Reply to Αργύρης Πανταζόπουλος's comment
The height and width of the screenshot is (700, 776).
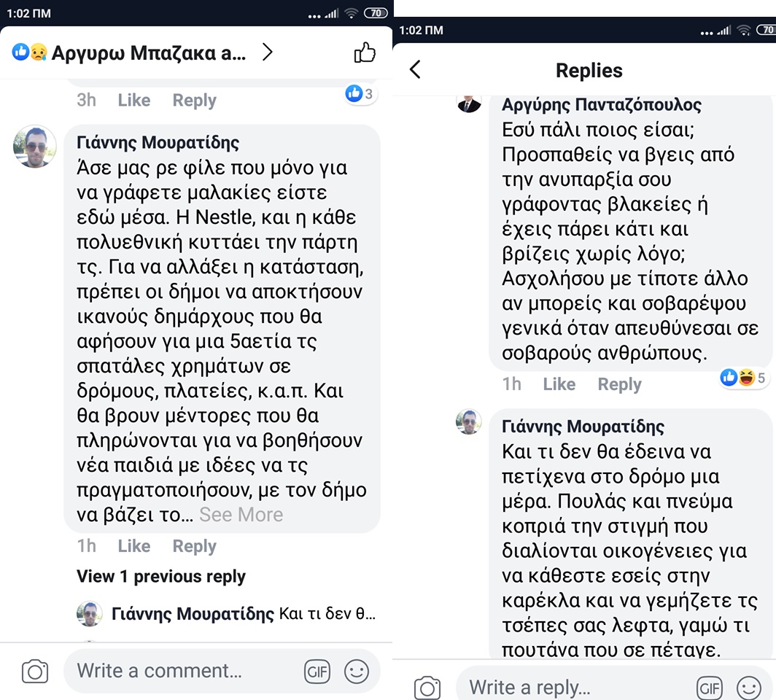tap(619, 384)
